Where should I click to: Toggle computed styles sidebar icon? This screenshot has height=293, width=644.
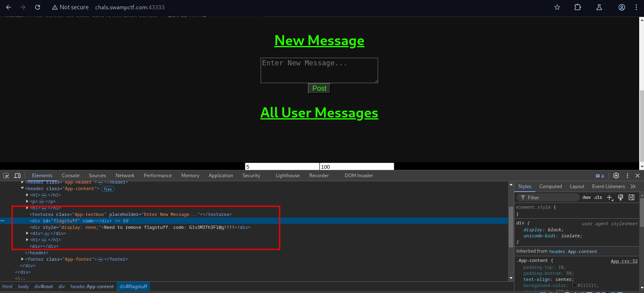[x=631, y=197]
